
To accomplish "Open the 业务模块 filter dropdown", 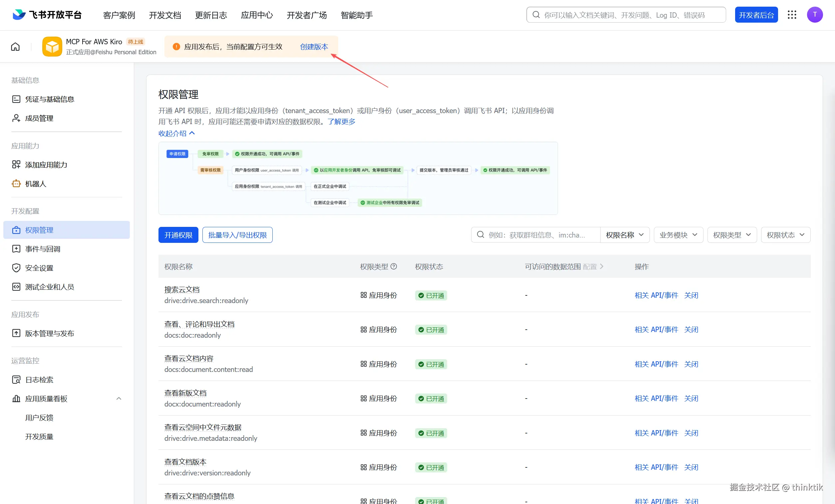I will (x=678, y=235).
